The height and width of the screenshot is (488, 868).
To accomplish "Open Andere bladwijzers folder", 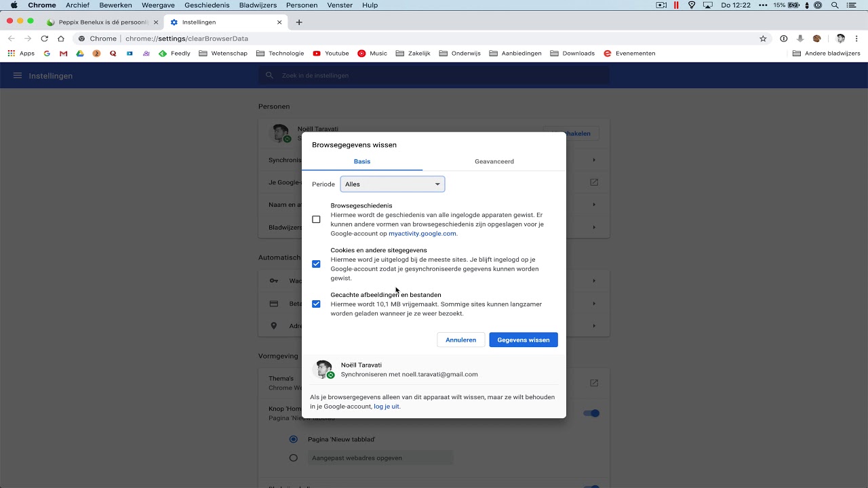I will tap(827, 54).
